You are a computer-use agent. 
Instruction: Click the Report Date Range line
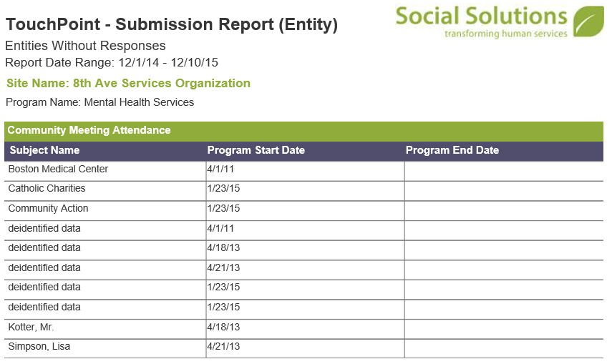point(112,62)
